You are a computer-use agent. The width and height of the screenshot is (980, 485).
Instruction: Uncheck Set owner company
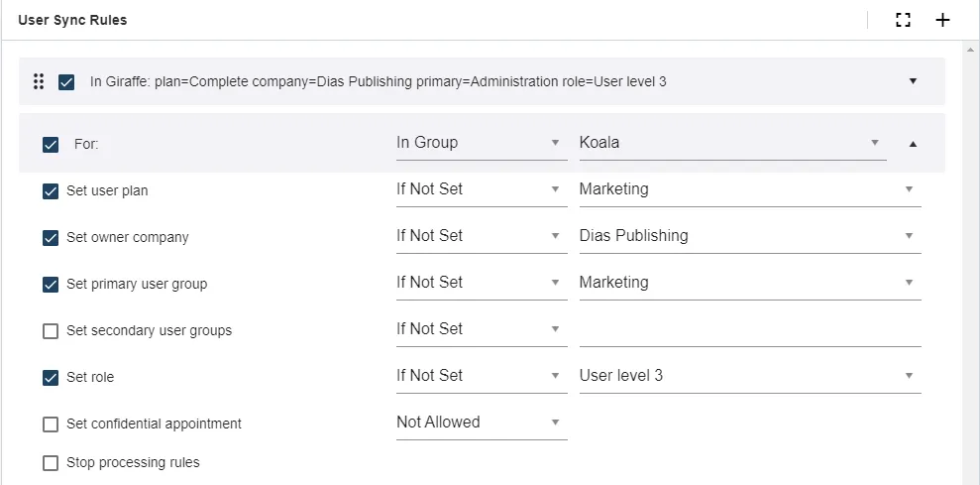(x=51, y=238)
